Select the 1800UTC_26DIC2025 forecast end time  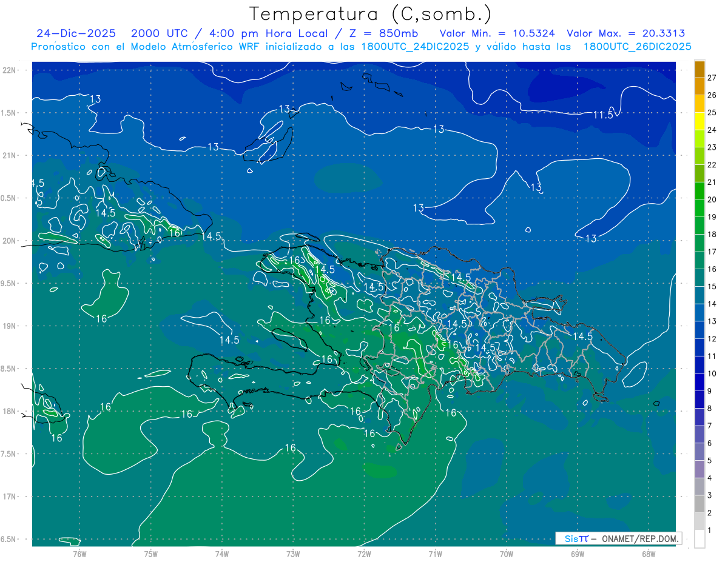[637, 47]
